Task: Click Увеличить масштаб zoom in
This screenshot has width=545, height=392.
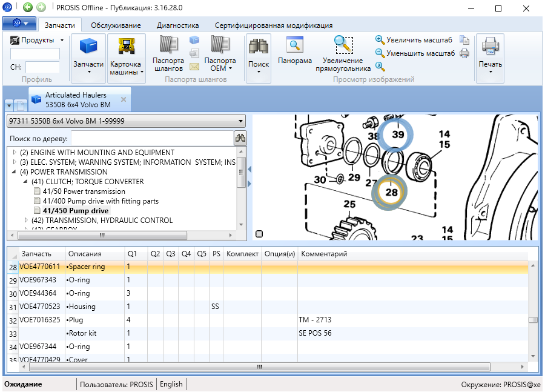Action: [414, 40]
